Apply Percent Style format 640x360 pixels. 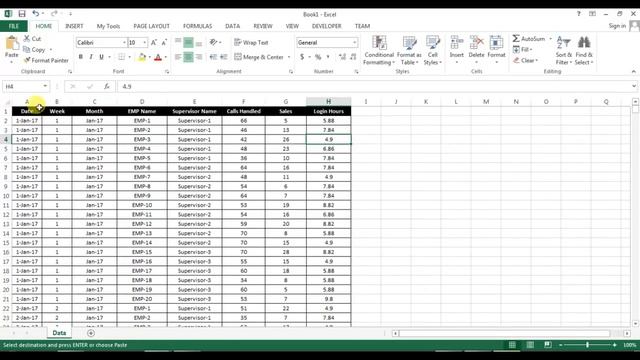point(318,57)
